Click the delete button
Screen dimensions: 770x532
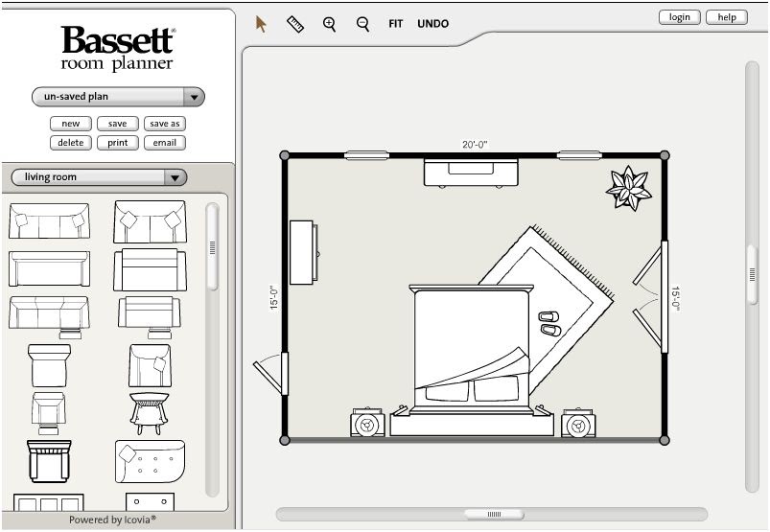pyautogui.click(x=71, y=143)
